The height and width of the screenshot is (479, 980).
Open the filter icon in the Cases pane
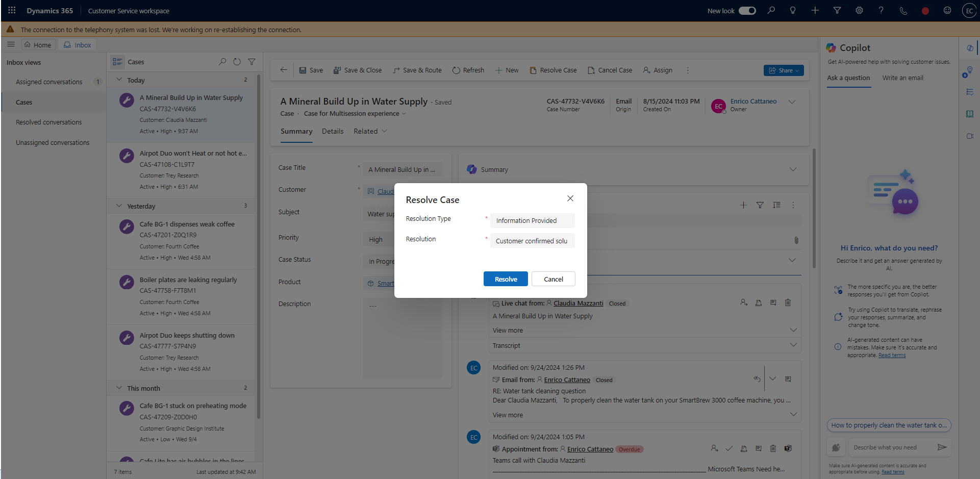tap(252, 62)
